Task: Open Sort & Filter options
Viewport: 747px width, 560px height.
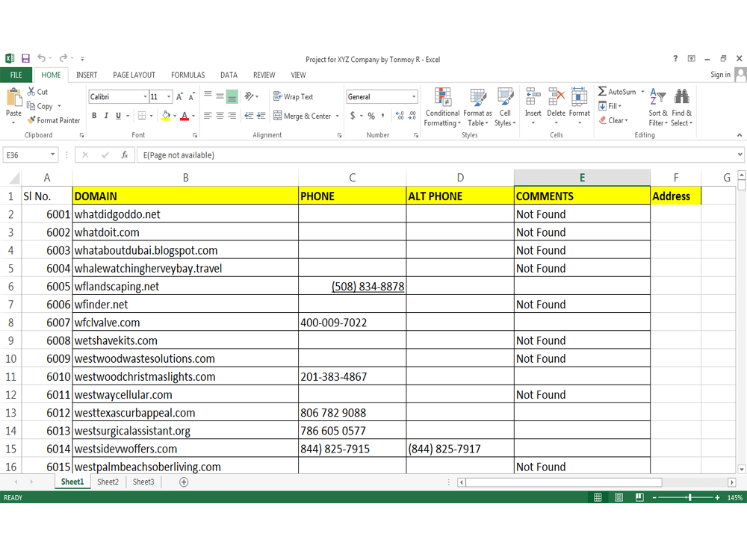Action: coord(658,107)
